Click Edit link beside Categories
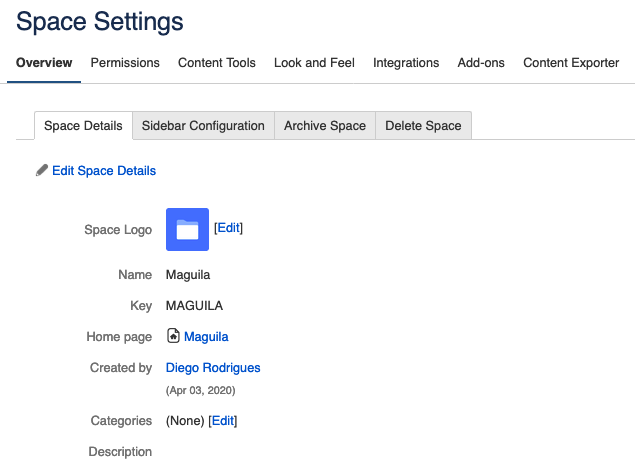This screenshot has height=464, width=635. (223, 421)
